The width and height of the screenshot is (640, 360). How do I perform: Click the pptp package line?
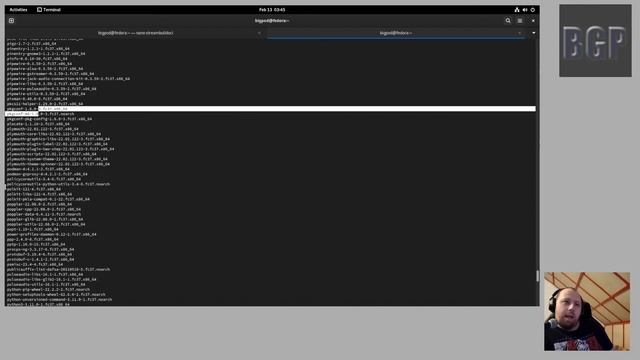point(36,244)
